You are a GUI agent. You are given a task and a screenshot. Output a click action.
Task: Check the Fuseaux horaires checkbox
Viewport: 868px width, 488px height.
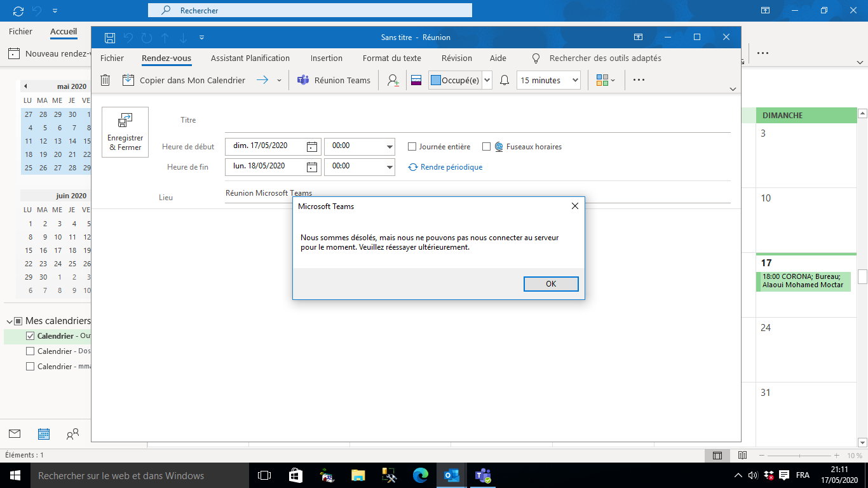pyautogui.click(x=486, y=146)
